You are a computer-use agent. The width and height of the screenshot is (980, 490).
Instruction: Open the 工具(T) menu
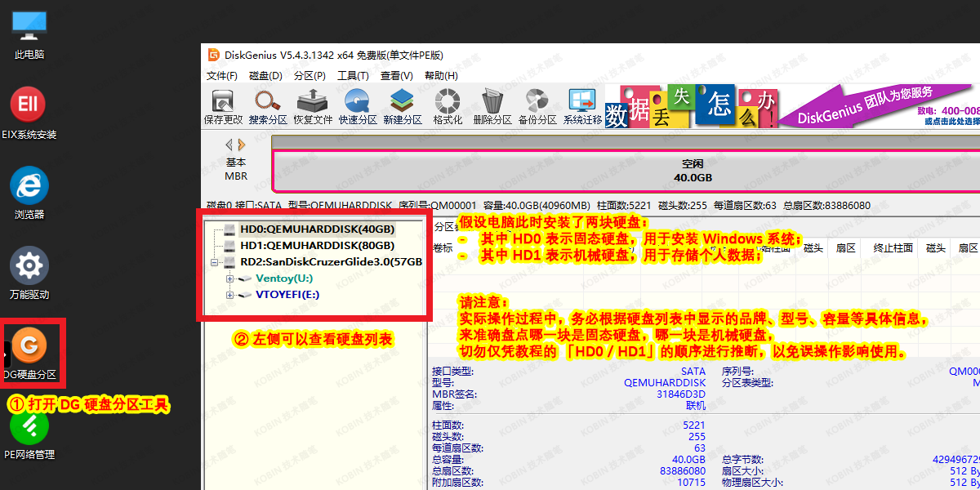(353, 75)
